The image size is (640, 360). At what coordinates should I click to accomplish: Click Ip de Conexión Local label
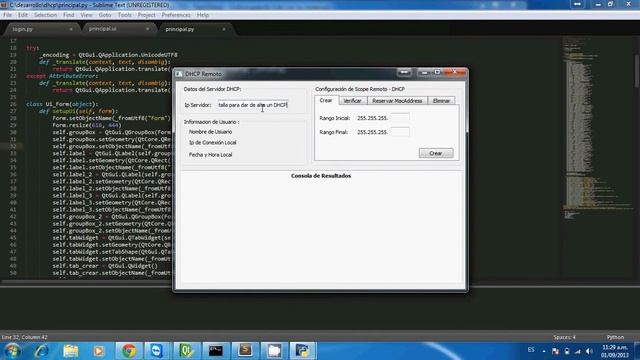(213, 142)
